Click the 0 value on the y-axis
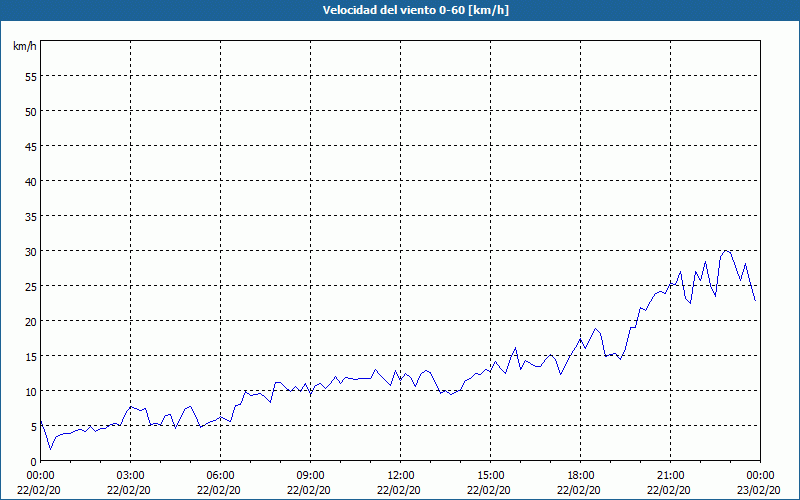The image size is (800, 500). (x=34, y=462)
